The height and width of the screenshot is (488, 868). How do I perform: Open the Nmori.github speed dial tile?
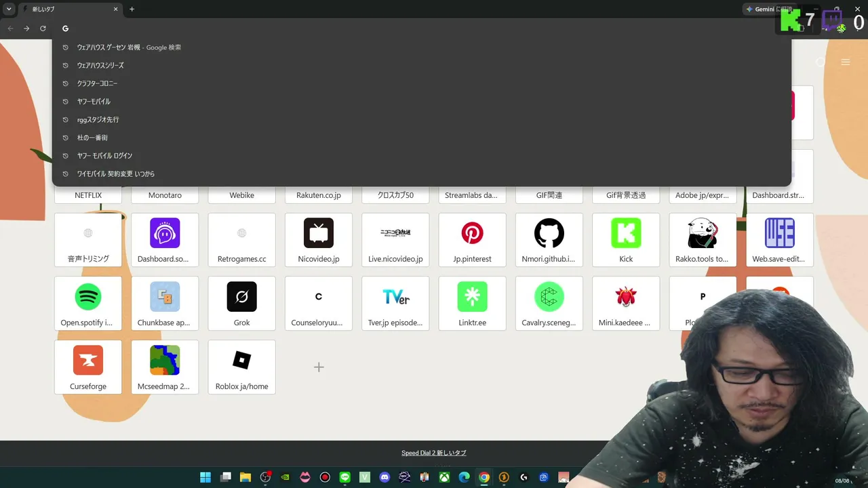click(x=549, y=240)
